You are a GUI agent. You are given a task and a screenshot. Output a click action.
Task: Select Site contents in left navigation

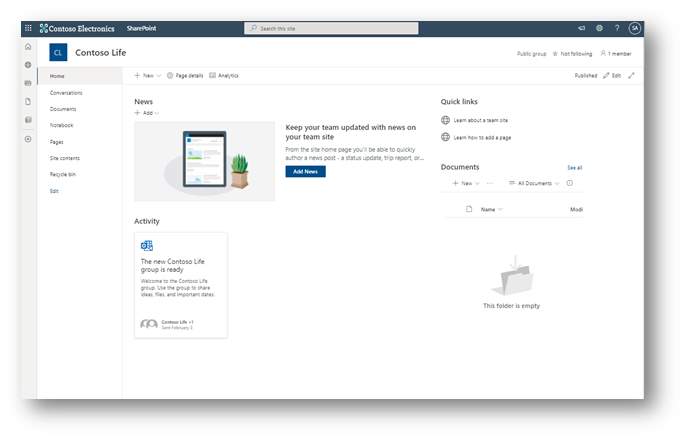click(x=65, y=158)
